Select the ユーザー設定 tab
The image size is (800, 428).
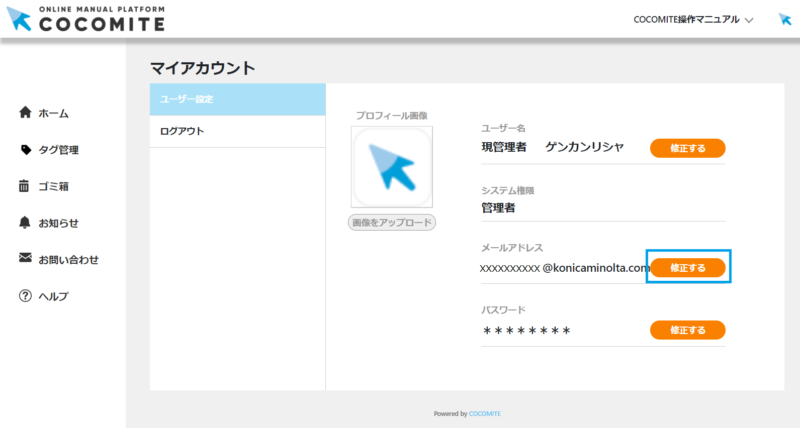237,99
